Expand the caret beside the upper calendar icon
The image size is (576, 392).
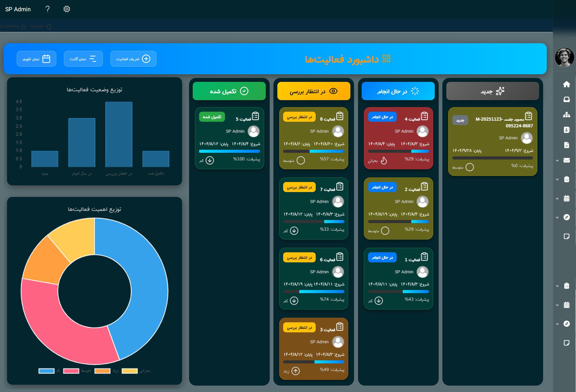(x=557, y=199)
